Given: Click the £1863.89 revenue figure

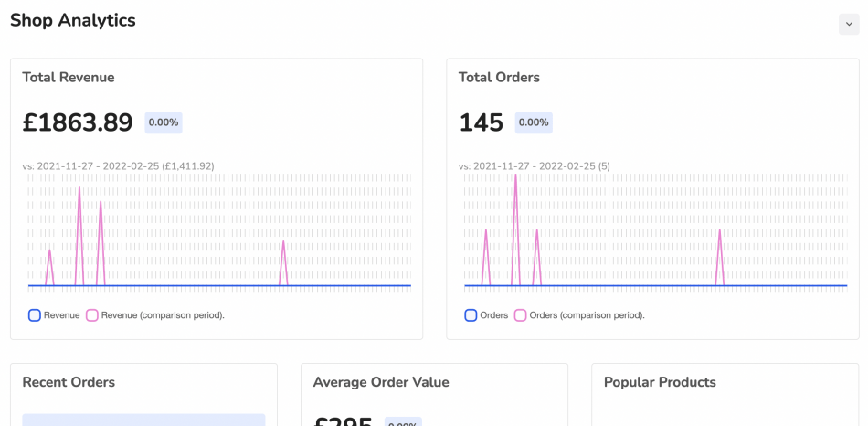Looking at the screenshot, I should point(78,122).
